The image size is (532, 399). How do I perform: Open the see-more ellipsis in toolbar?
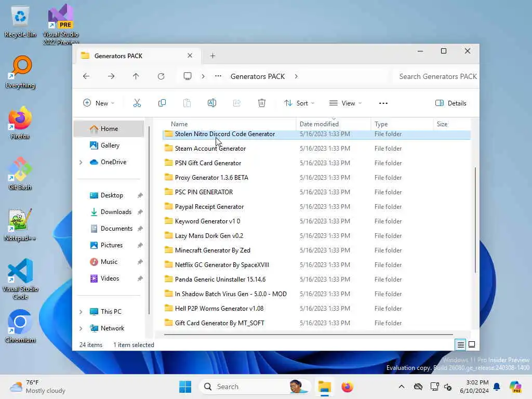point(383,103)
